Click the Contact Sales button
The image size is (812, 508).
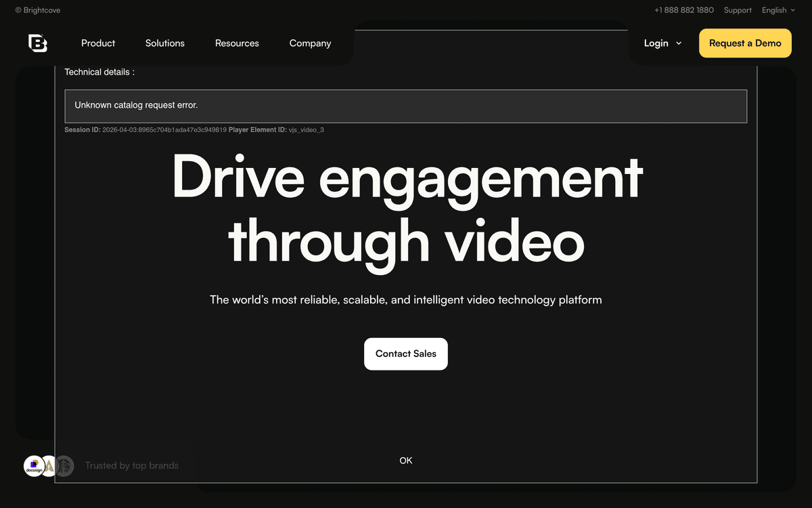tap(406, 354)
